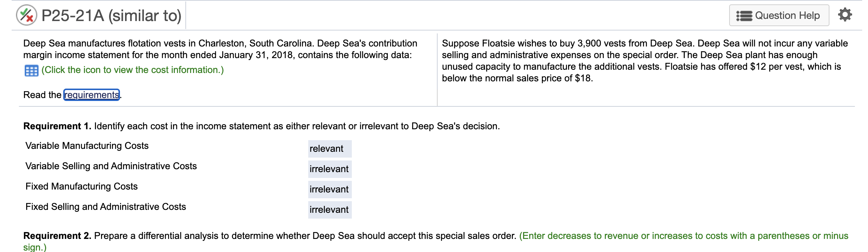The image size is (868, 252).
Task: Open the Variable Manufacturing Costs answer dropdown
Action: pos(329,149)
